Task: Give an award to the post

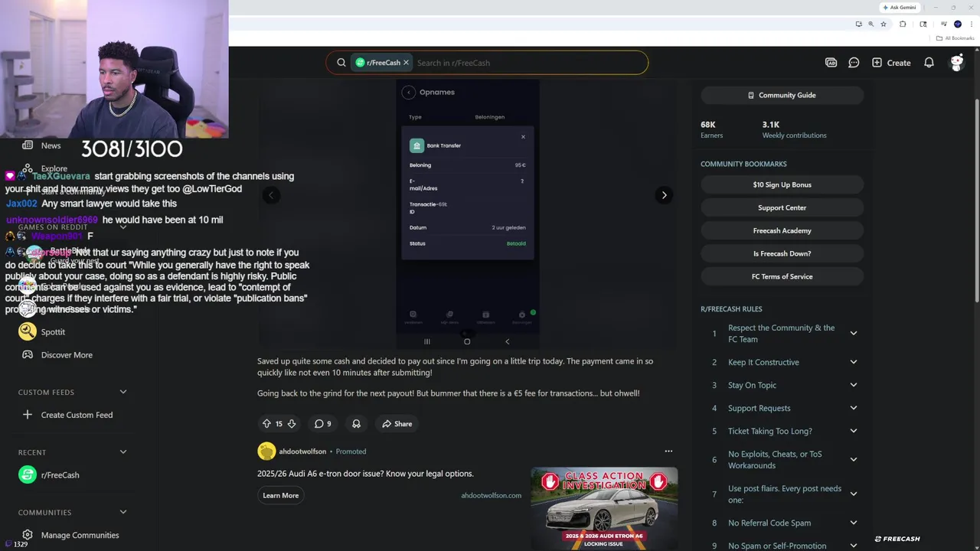Action: [x=356, y=423]
